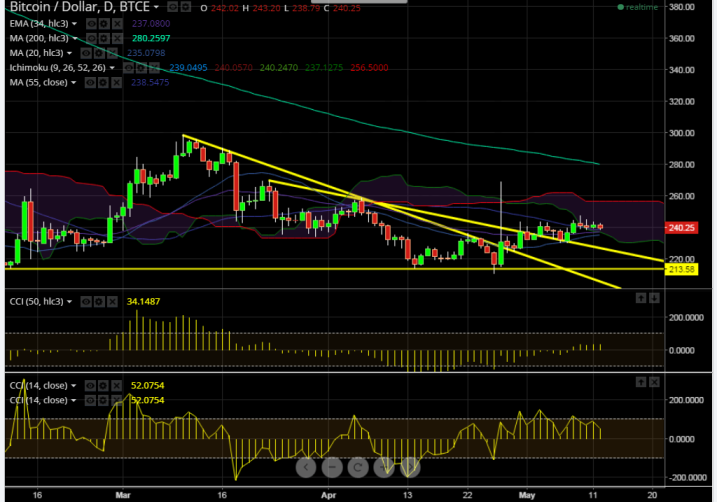Viewport: 717px width, 502px height.
Task: Click the 239.0495 Ichimoku value
Action: pyautogui.click(x=188, y=68)
